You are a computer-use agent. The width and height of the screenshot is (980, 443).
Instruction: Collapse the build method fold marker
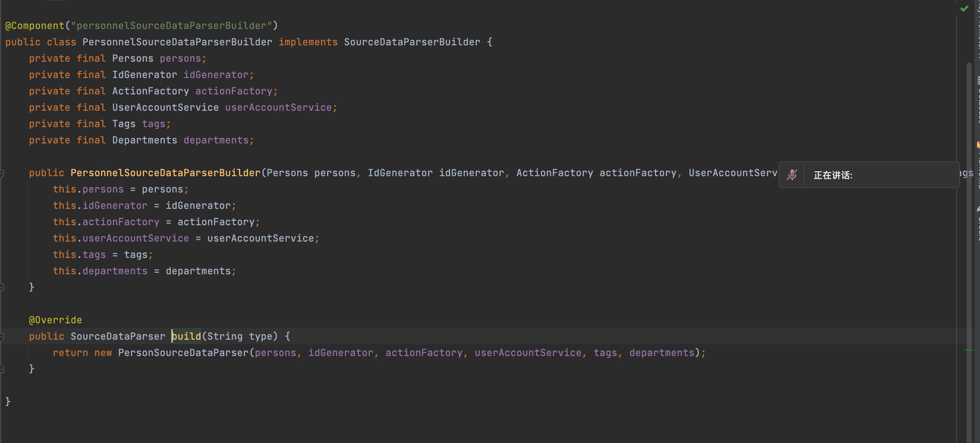2,336
